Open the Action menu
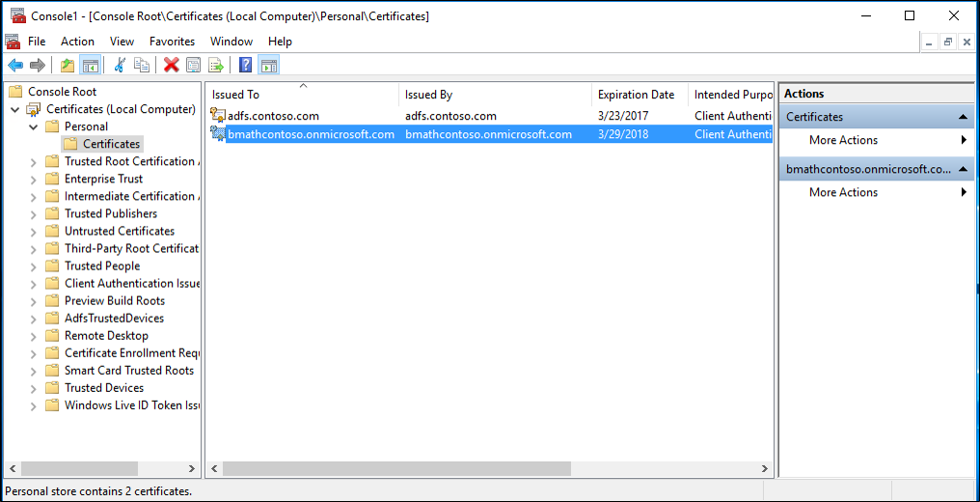The width and height of the screenshot is (980, 502). pyautogui.click(x=77, y=42)
